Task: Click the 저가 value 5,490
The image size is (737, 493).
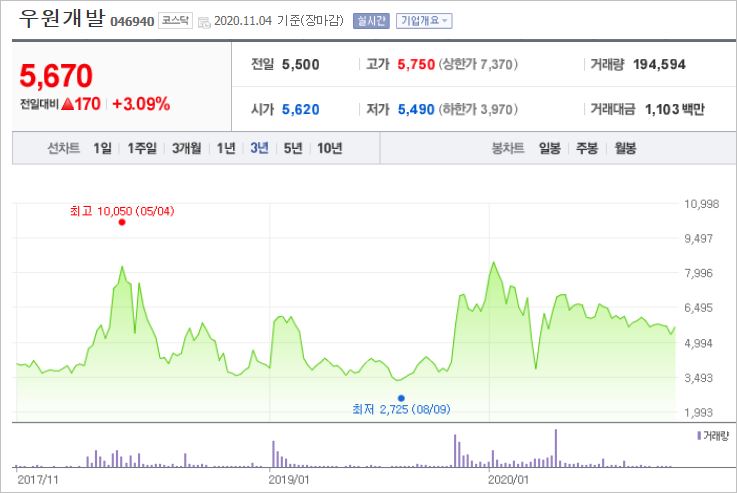Action: click(416, 110)
